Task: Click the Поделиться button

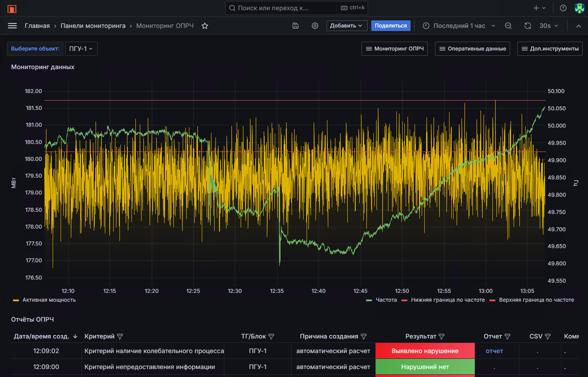Action: pyautogui.click(x=391, y=26)
